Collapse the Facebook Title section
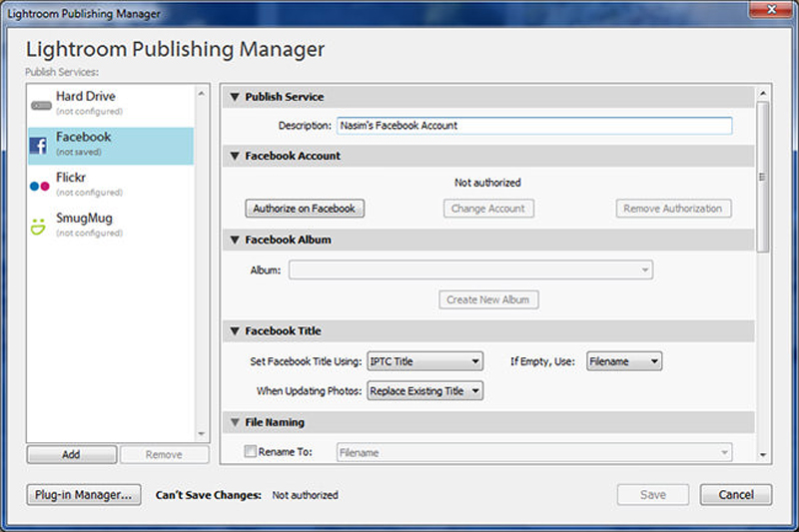 [x=235, y=331]
